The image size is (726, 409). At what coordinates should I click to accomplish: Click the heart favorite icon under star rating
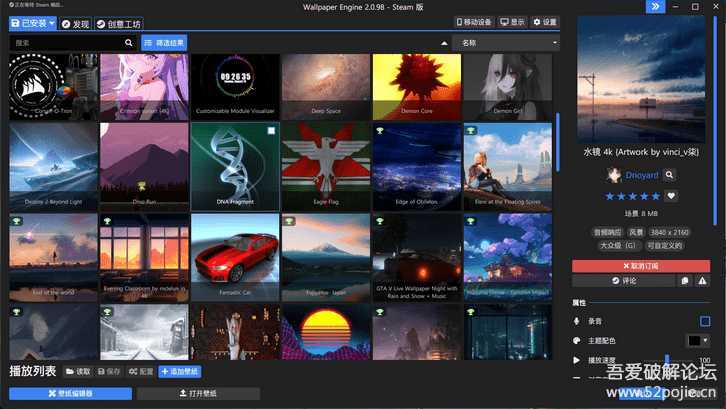coord(671,196)
